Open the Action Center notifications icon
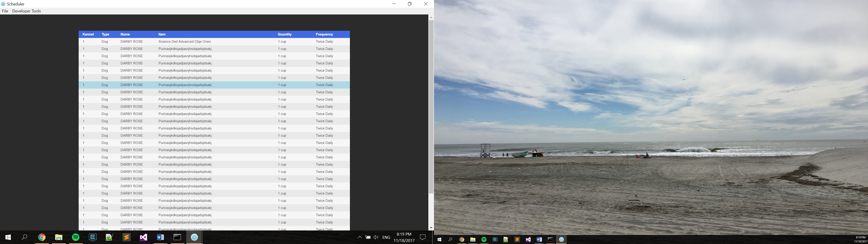This screenshot has height=244, width=868. coord(422,237)
